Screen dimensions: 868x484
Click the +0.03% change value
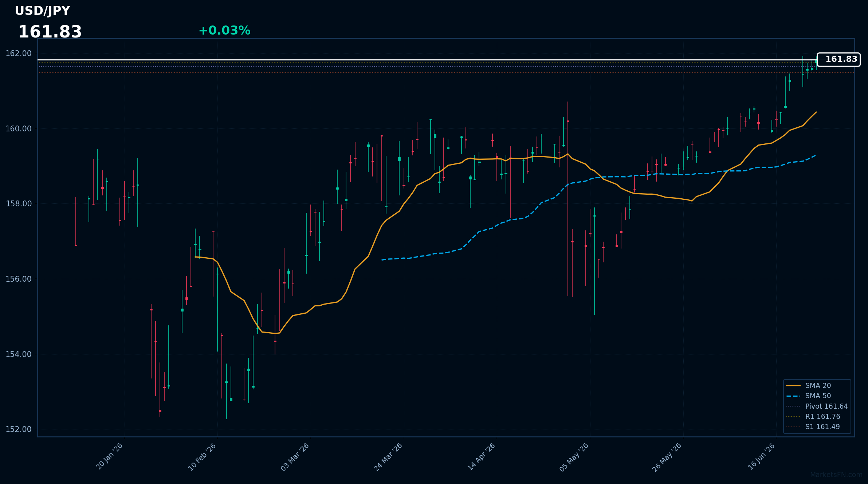[x=224, y=31]
